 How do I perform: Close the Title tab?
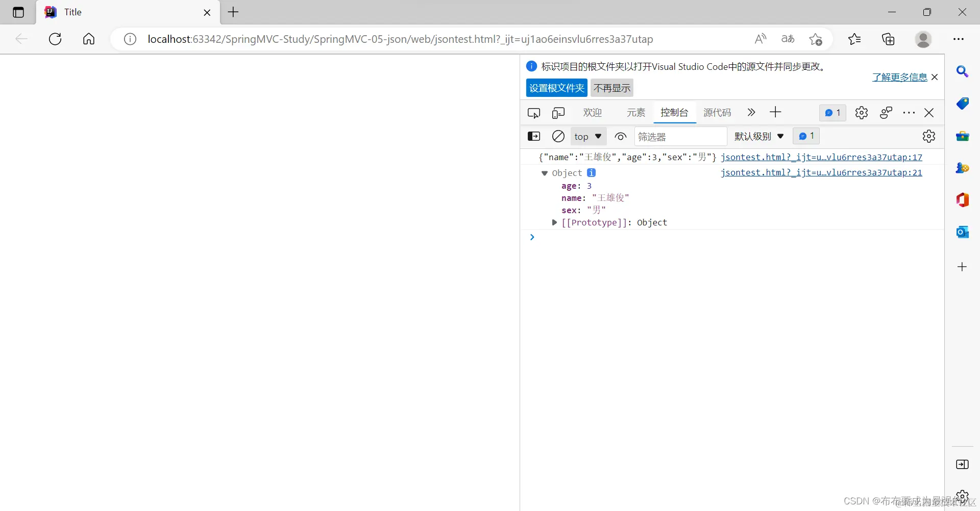click(x=207, y=12)
